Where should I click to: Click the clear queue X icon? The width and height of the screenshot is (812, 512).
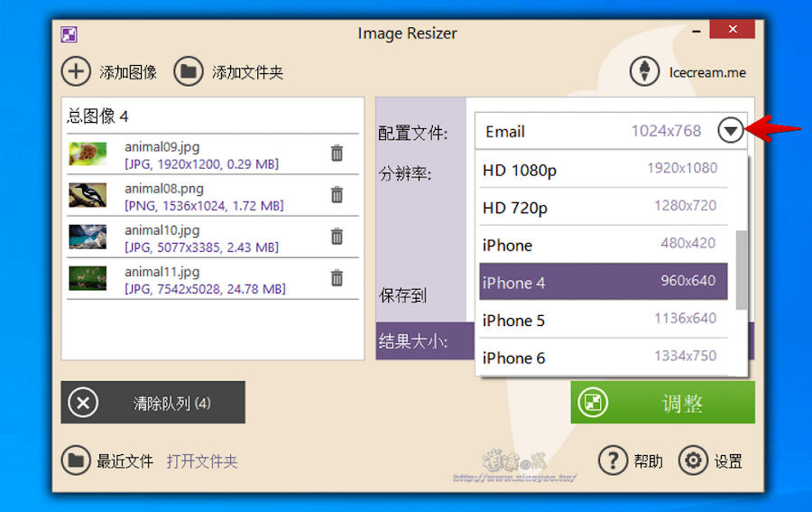[83, 403]
